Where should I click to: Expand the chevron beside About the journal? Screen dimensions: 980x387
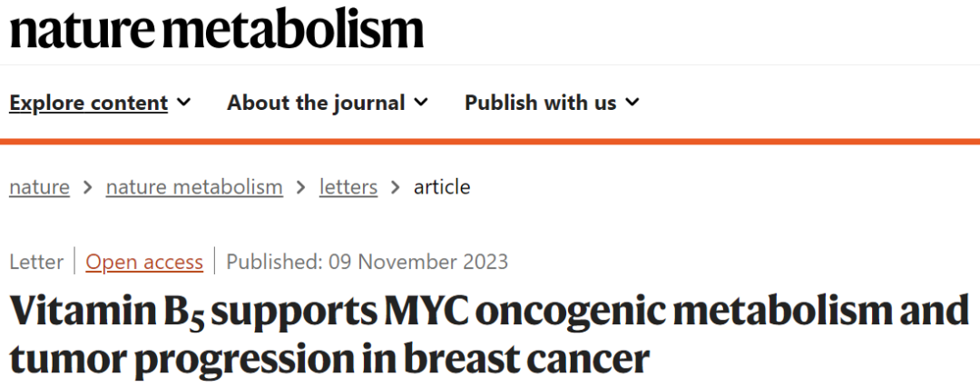[421, 102]
